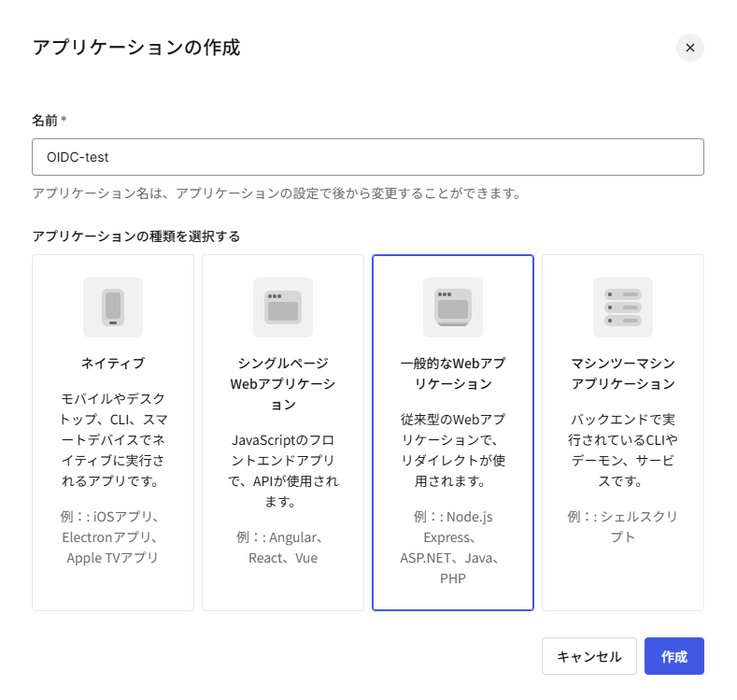Click the シェルスクリプト example text
Screen dimensions: 737x700
click(623, 526)
